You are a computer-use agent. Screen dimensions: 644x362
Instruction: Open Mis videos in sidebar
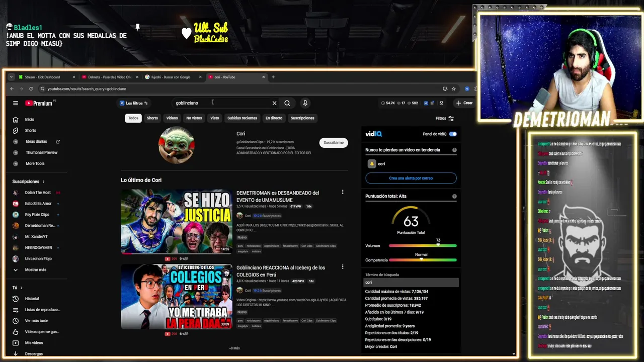click(27, 343)
